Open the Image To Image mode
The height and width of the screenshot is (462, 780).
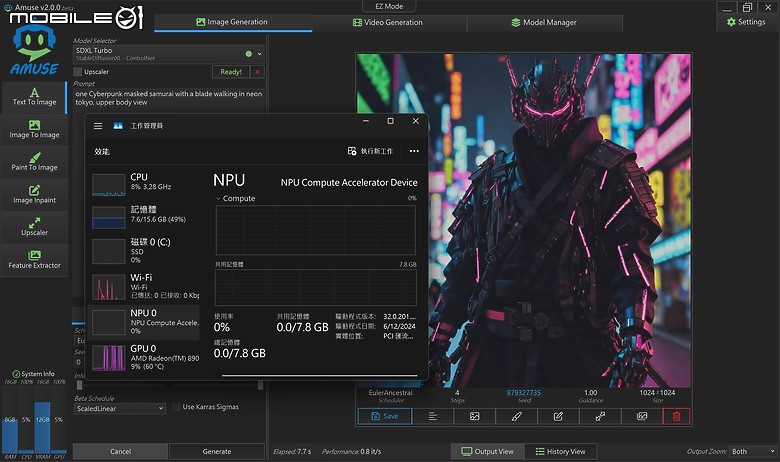[x=34, y=129]
